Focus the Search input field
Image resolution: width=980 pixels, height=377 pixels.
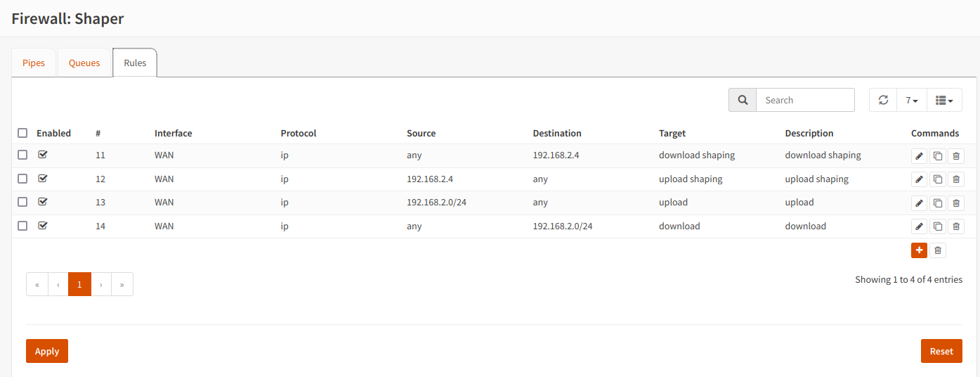click(x=805, y=101)
